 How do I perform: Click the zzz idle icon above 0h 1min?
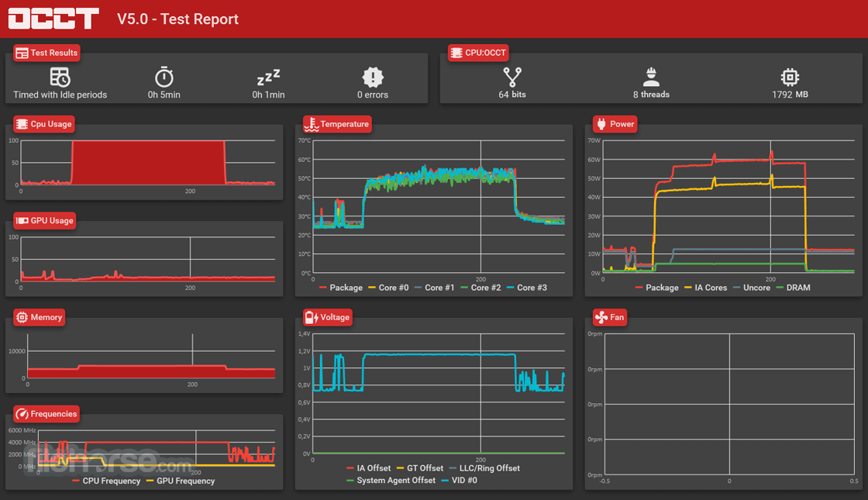pyautogui.click(x=268, y=77)
